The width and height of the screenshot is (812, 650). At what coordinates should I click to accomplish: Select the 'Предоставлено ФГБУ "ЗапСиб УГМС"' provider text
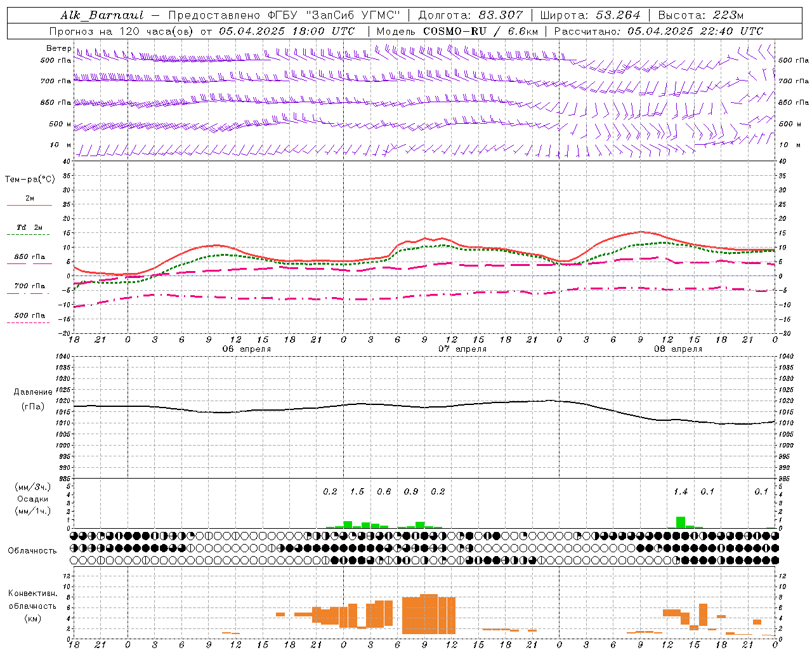coord(284,15)
